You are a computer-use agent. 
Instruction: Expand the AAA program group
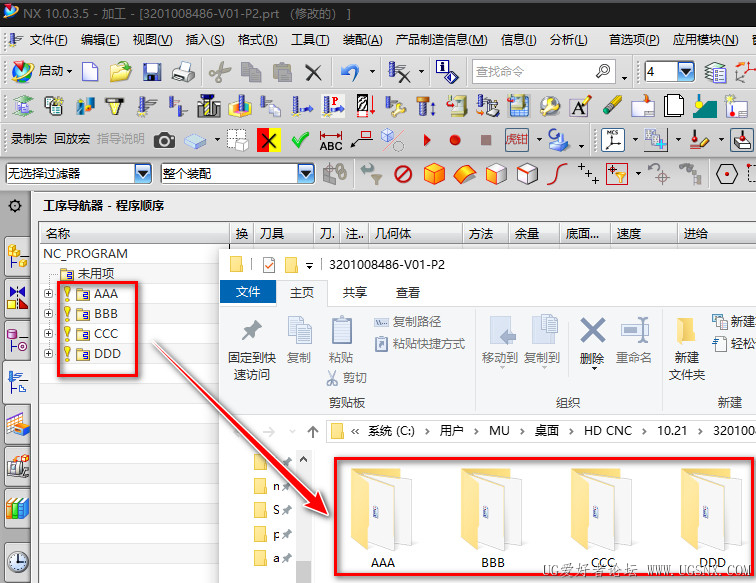48,293
